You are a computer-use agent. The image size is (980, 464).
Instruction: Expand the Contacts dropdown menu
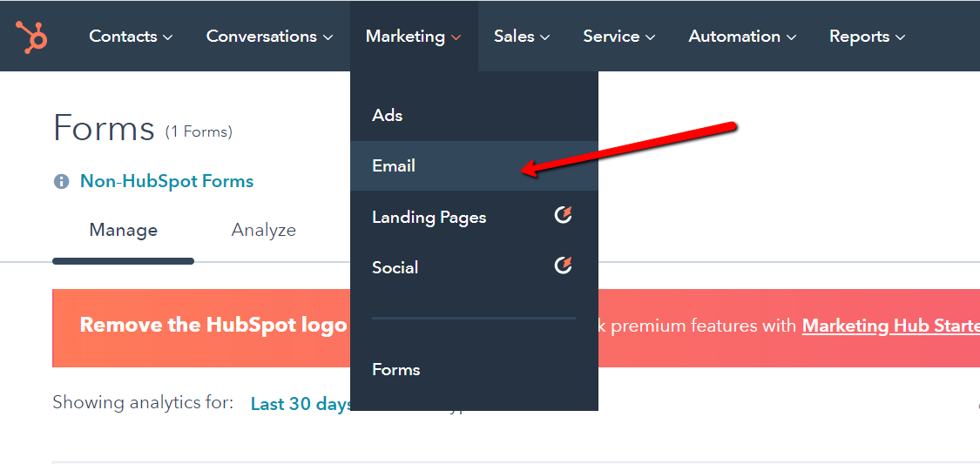pos(131,37)
